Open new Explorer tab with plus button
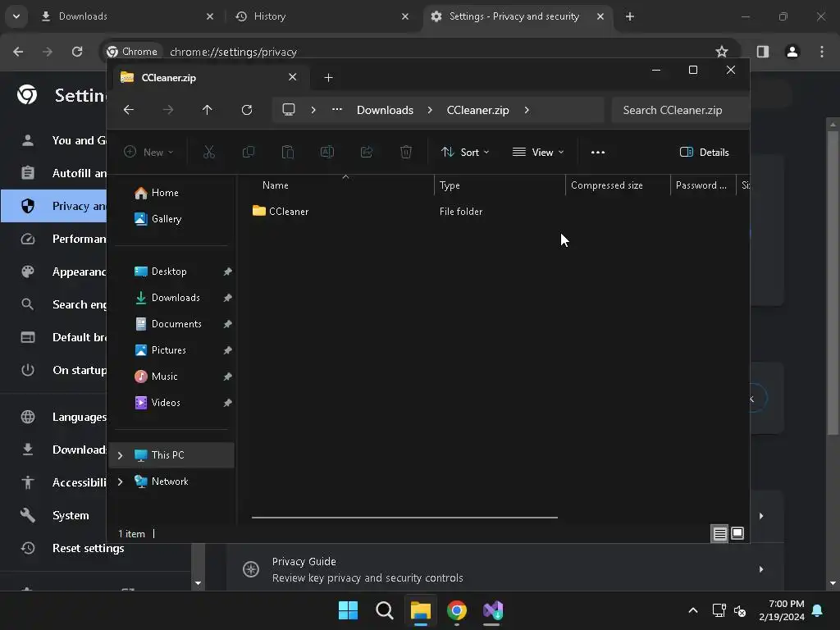840x630 pixels. tap(328, 78)
